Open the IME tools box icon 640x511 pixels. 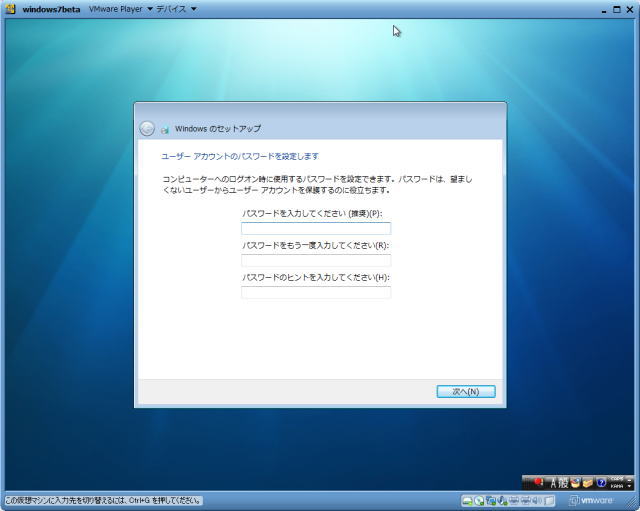[588, 483]
